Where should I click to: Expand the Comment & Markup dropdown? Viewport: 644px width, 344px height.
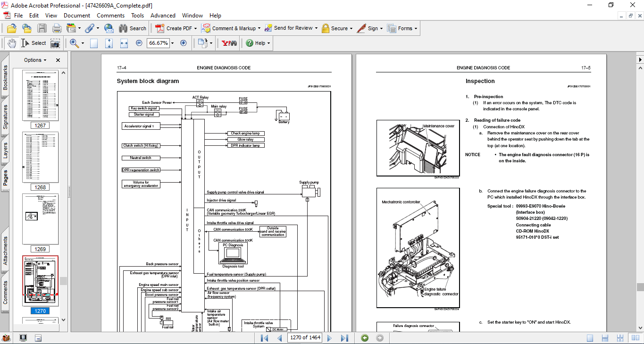click(x=259, y=28)
